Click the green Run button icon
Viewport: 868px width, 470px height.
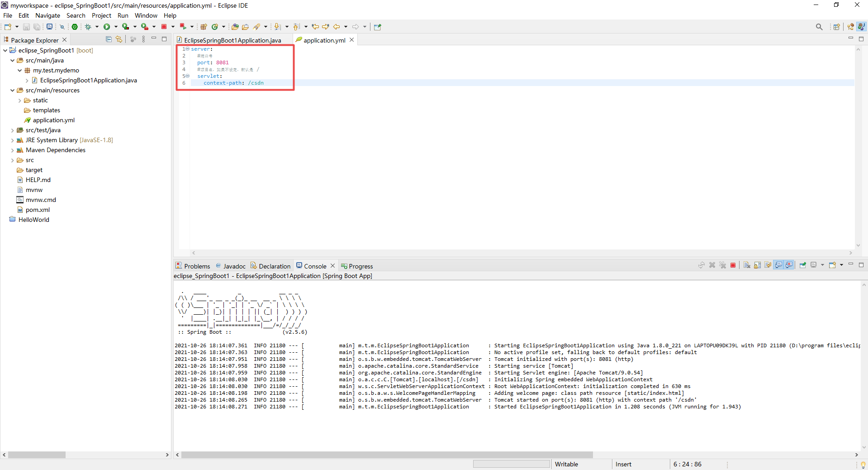tap(107, 27)
